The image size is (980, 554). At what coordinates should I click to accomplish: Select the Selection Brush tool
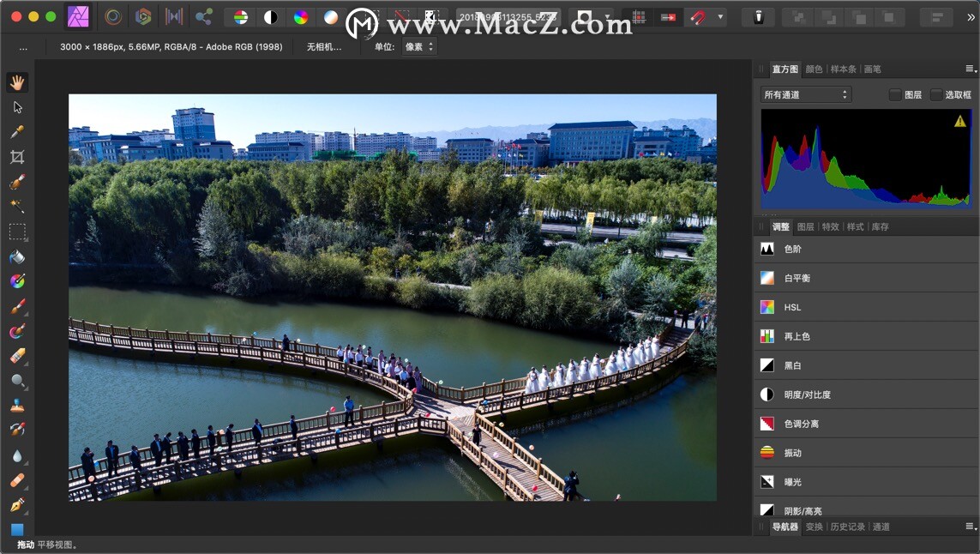(x=17, y=181)
